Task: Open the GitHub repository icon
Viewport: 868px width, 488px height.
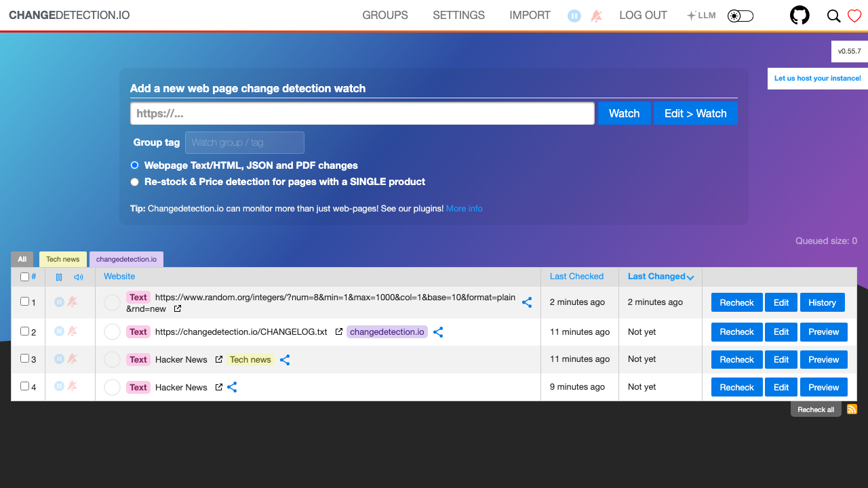Action: click(x=800, y=16)
